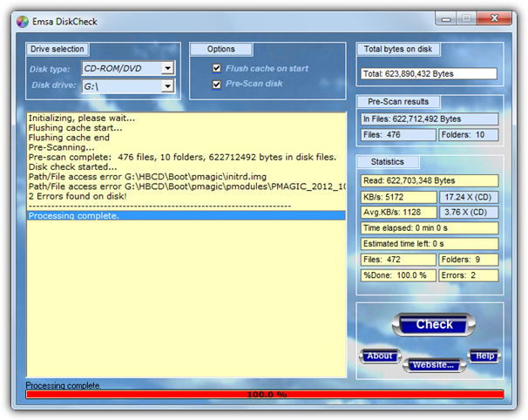
Task: Click the red 100.0 % progress bar
Action: click(x=265, y=395)
